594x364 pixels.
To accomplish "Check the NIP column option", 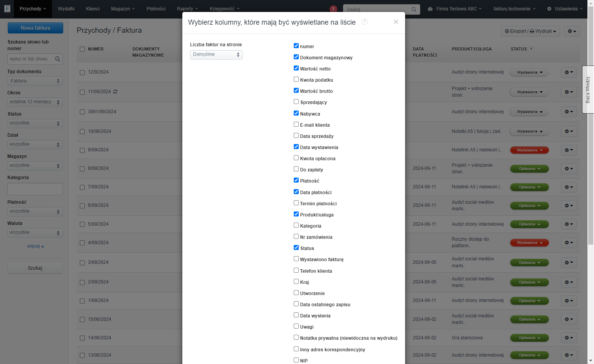I will pos(296,360).
